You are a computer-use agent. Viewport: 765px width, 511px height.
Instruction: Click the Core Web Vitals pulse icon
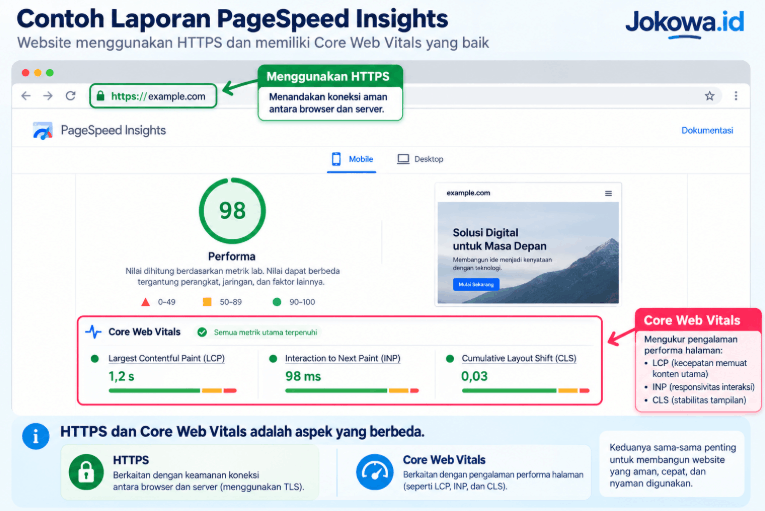(93, 332)
